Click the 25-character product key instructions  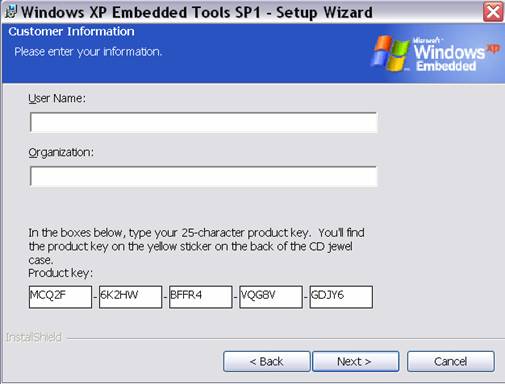197,246
